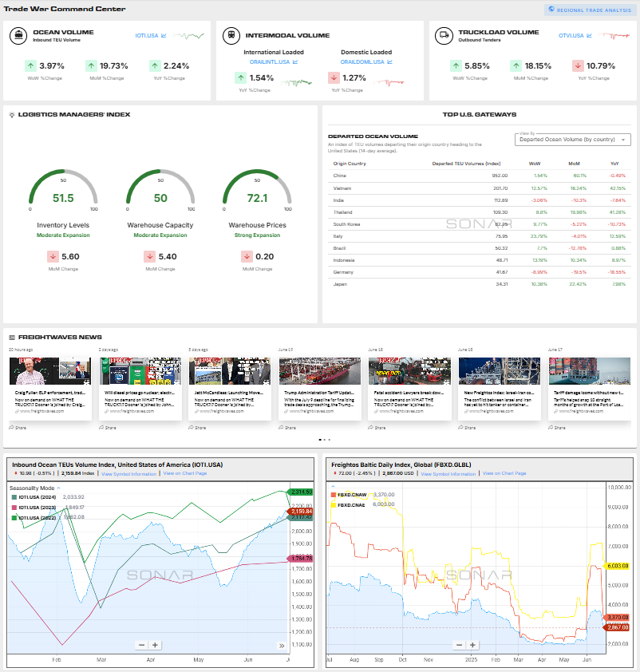Zoom out on the Inbound Ocean TEUs chart
The width and height of the screenshot is (640, 672).
[x=141, y=645]
